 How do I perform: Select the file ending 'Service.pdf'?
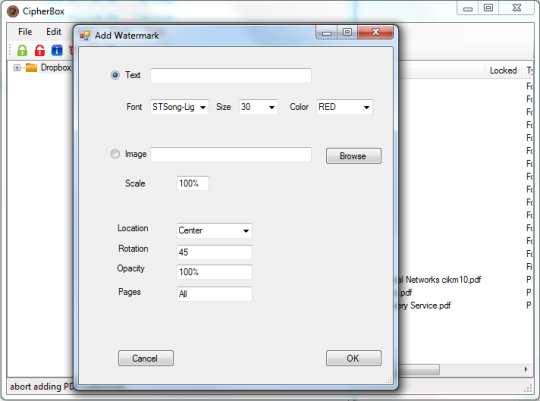pos(425,305)
